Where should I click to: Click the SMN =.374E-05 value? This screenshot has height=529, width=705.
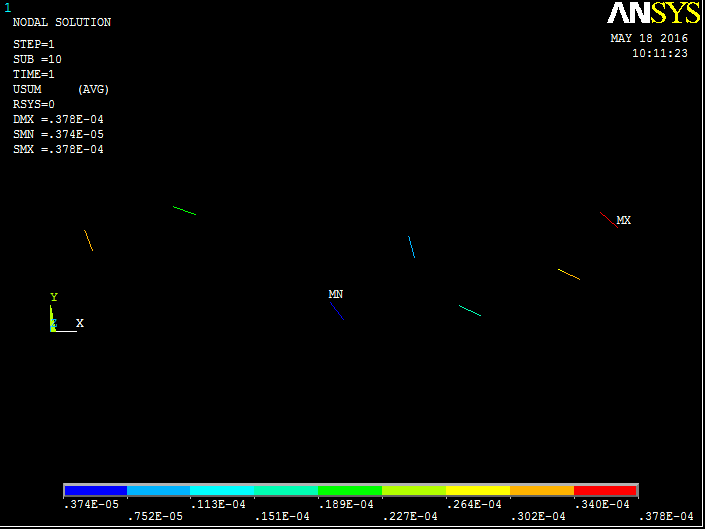click(58, 134)
